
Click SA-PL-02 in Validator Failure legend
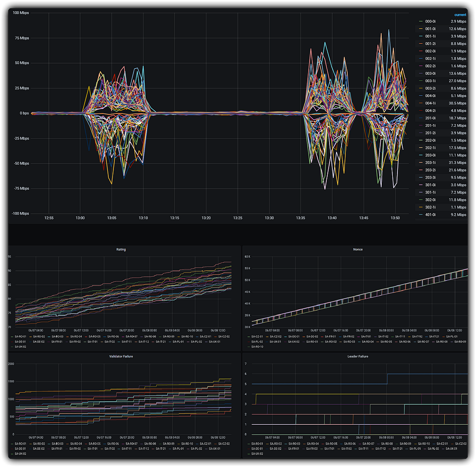pyautogui.click(x=197, y=449)
